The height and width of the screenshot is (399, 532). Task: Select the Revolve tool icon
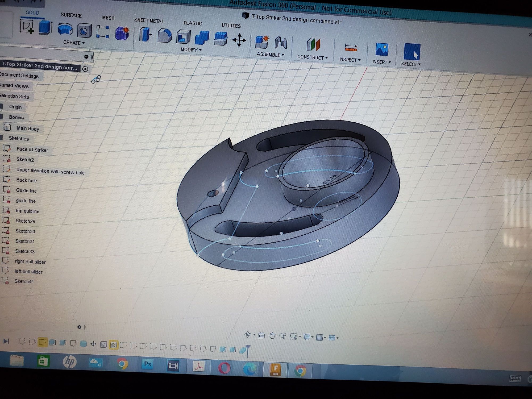coord(65,29)
